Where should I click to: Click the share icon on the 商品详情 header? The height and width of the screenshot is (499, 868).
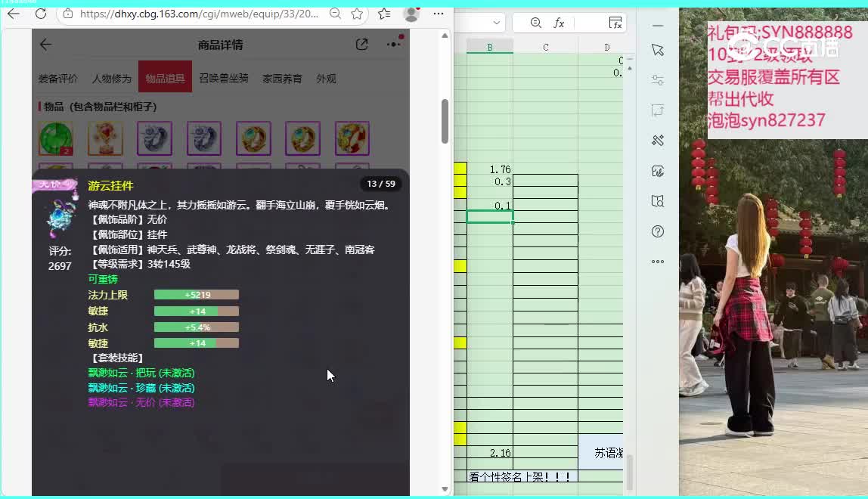[x=361, y=45]
